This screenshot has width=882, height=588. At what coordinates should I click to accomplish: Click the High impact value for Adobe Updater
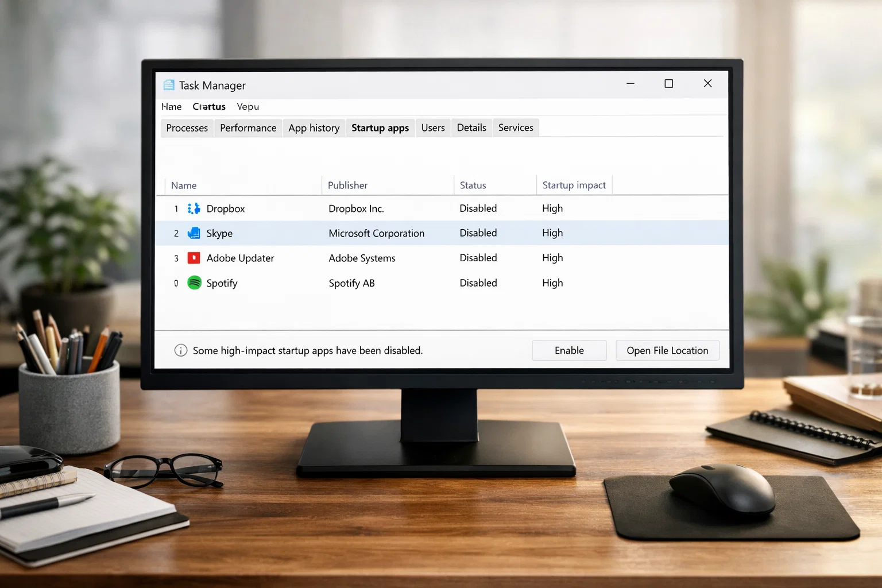[552, 258]
